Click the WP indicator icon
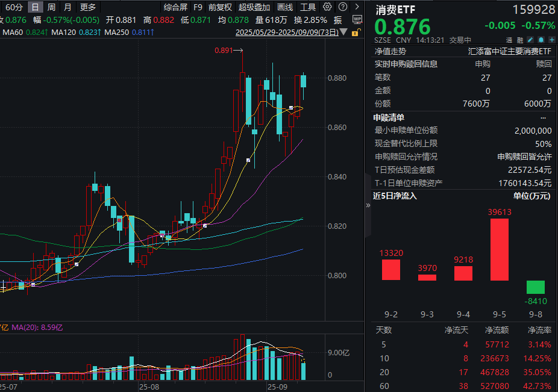The width and height of the screenshot is (558, 392). (x=357, y=19)
